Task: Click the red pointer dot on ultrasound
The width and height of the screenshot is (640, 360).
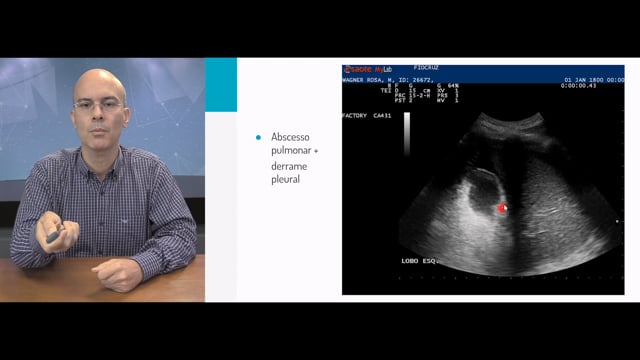Action: point(502,208)
